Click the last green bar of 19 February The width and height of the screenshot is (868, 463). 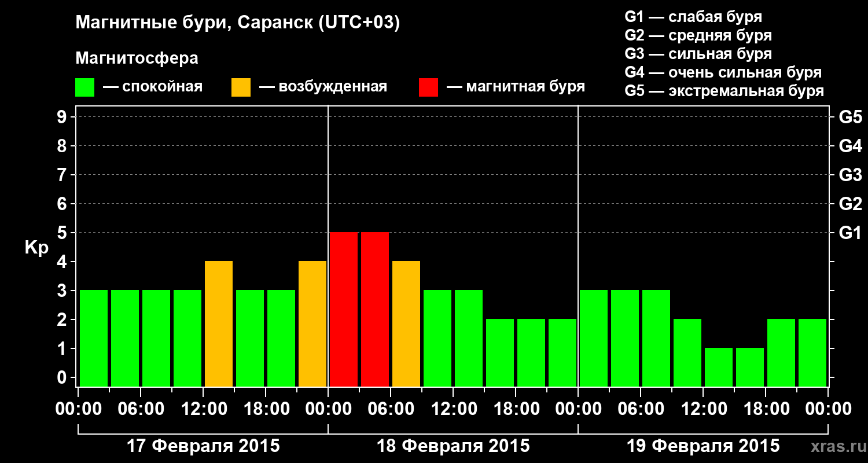(x=812, y=352)
